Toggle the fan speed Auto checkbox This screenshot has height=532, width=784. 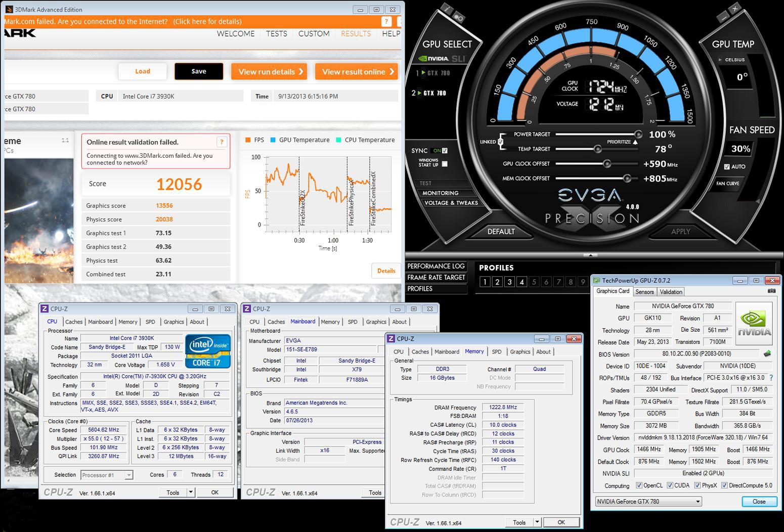(x=727, y=166)
